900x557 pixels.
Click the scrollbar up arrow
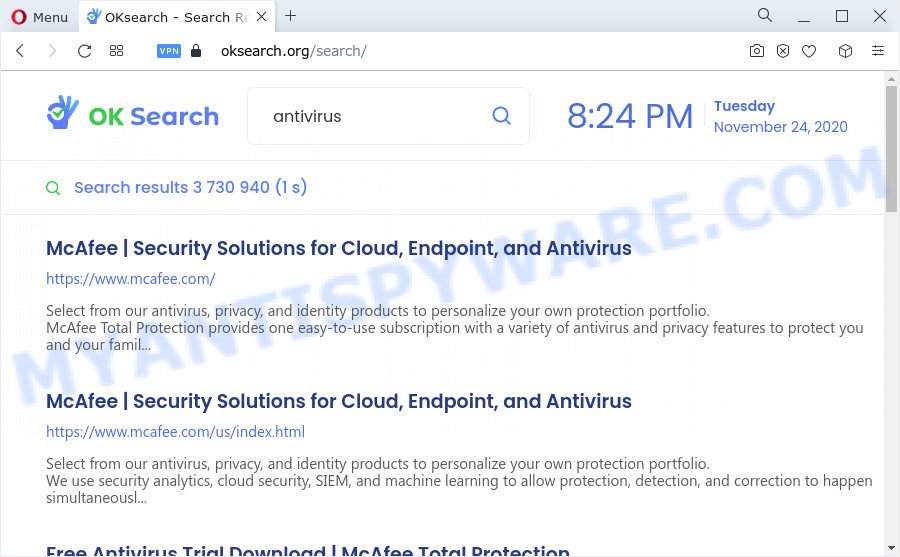[x=891, y=79]
